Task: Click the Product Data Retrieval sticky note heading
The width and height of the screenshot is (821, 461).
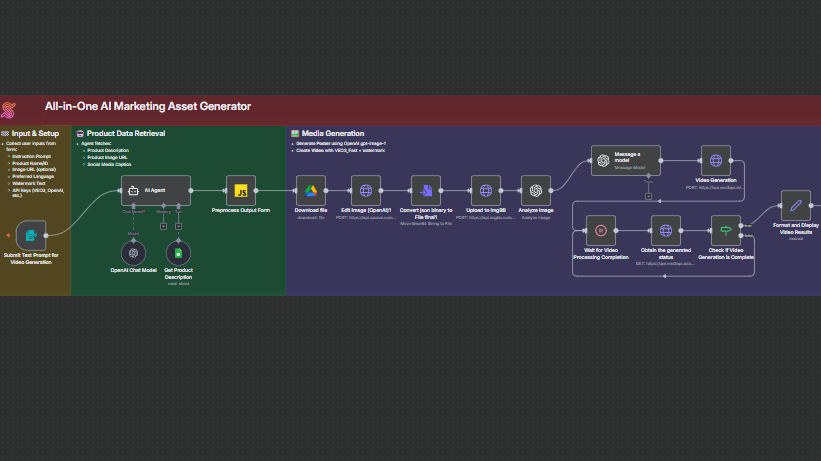Action: coord(125,133)
